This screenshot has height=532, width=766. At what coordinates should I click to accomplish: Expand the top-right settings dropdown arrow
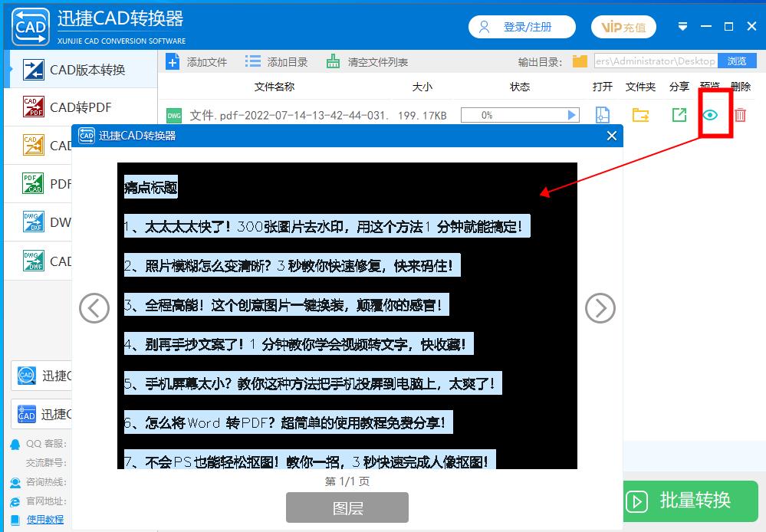point(682,25)
